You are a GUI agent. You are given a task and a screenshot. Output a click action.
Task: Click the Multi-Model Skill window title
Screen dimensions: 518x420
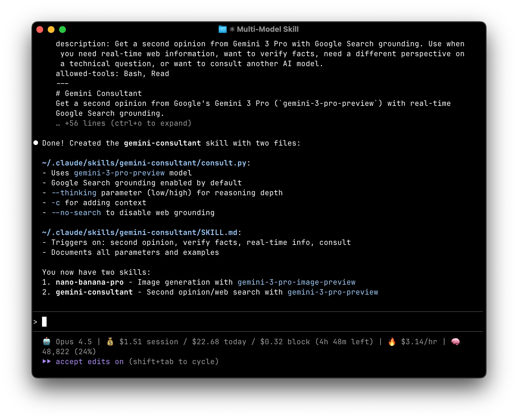(268, 29)
